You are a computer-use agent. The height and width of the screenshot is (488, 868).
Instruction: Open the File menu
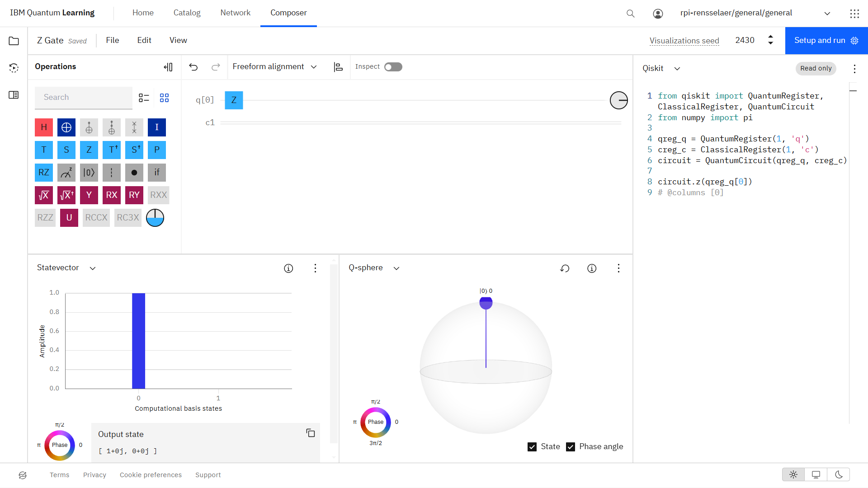(113, 41)
